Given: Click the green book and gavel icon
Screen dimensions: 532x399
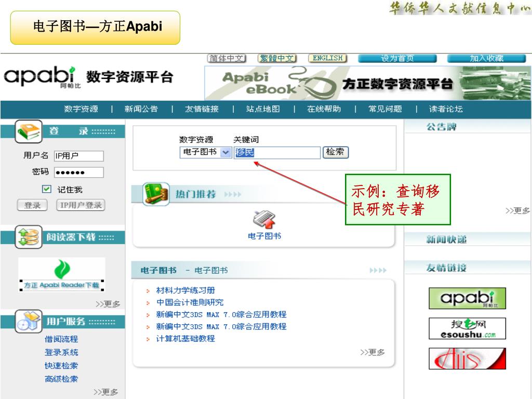Looking at the screenshot, I should (x=156, y=194).
